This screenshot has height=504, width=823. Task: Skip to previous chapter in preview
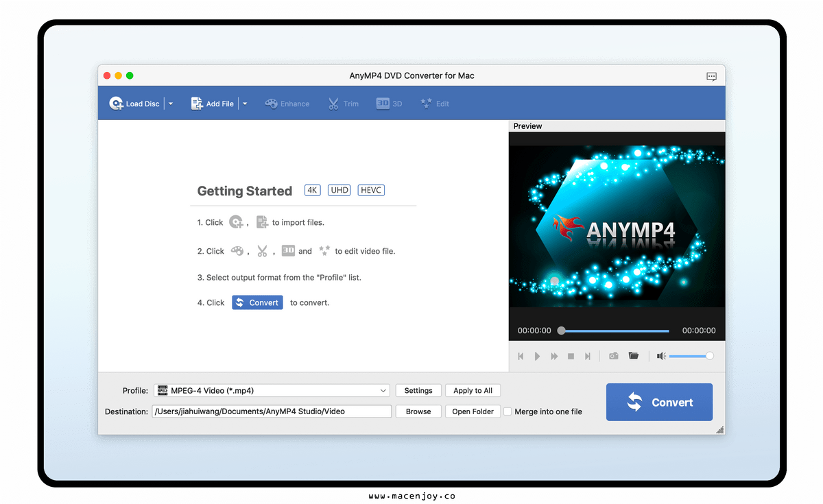pyautogui.click(x=521, y=356)
